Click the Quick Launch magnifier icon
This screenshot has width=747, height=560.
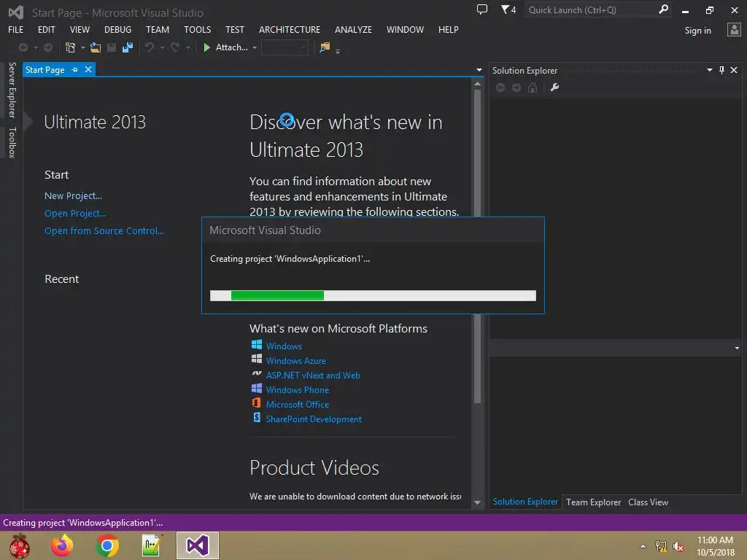(663, 9)
